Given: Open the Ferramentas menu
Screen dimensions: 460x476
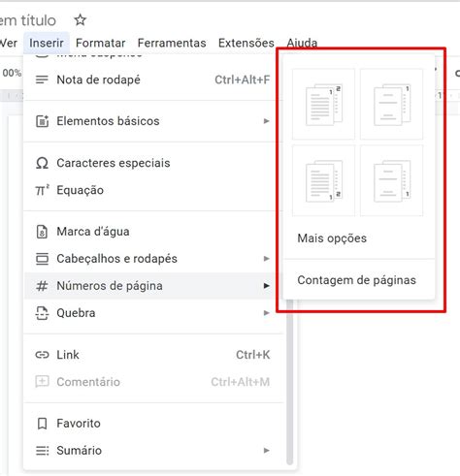Looking at the screenshot, I should [172, 43].
